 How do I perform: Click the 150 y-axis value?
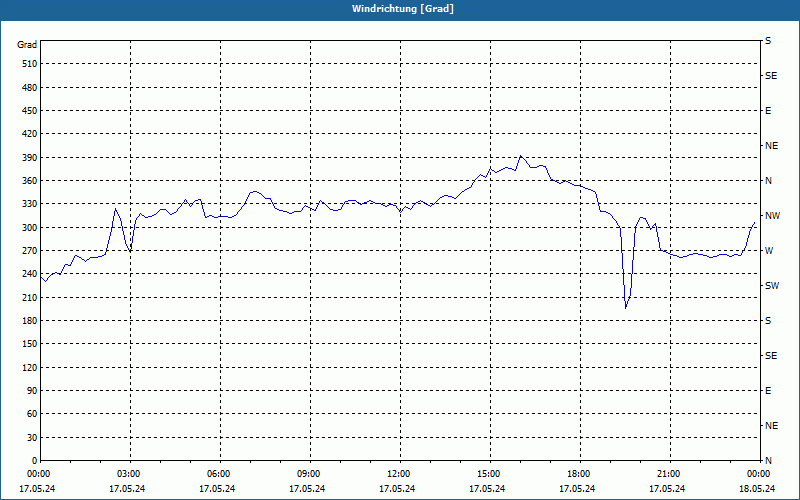pyautogui.click(x=30, y=344)
